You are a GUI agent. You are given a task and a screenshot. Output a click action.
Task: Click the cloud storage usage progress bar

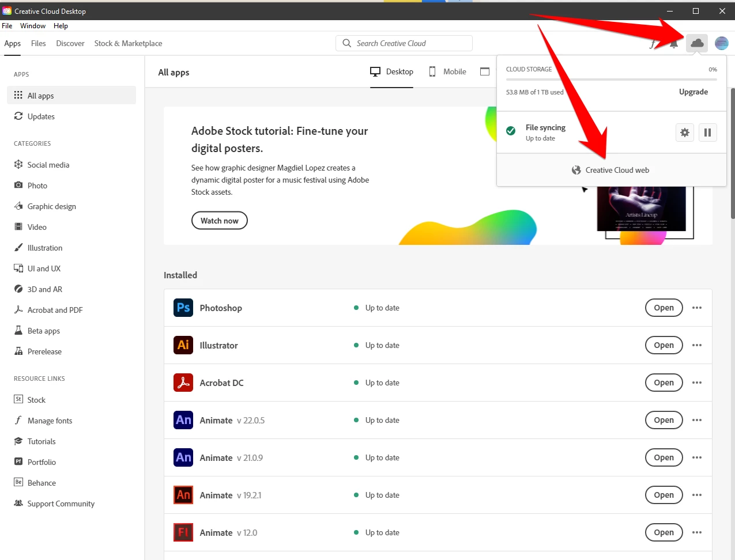click(x=612, y=80)
